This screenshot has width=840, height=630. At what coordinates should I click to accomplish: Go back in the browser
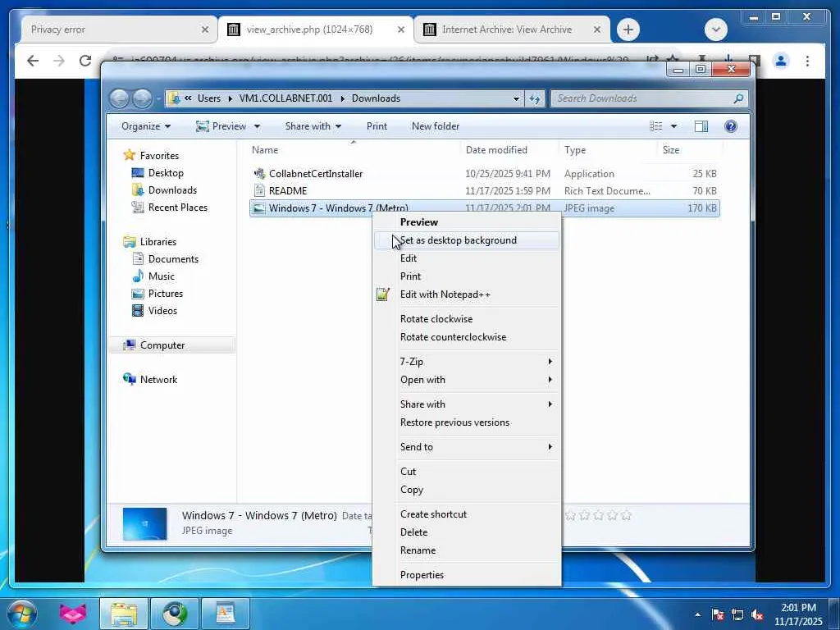[x=33, y=61]
